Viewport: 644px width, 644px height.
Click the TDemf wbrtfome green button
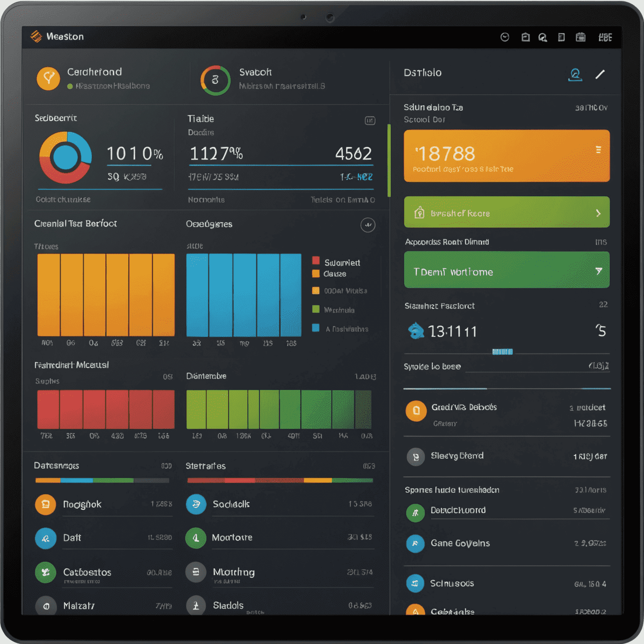tap(506, 270)
